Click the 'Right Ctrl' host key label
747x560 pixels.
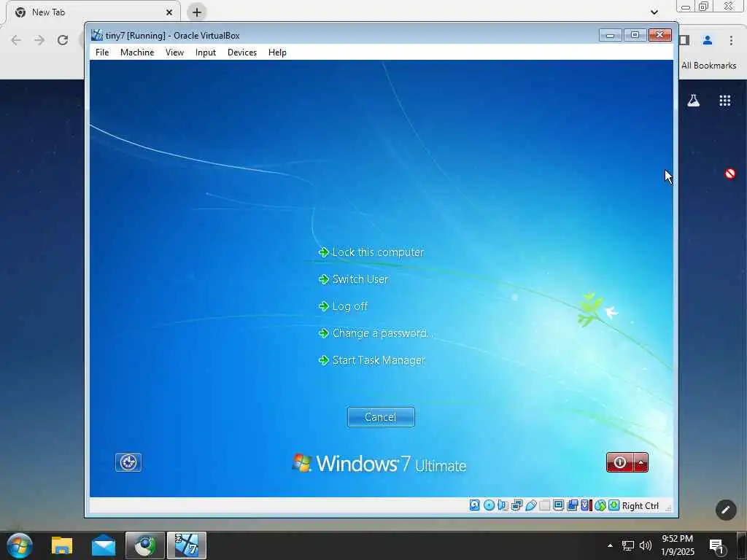(x=640, y=506)
